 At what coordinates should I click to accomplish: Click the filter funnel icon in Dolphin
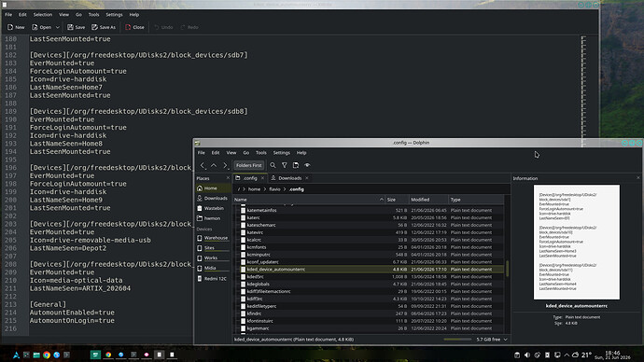(285, 165)
